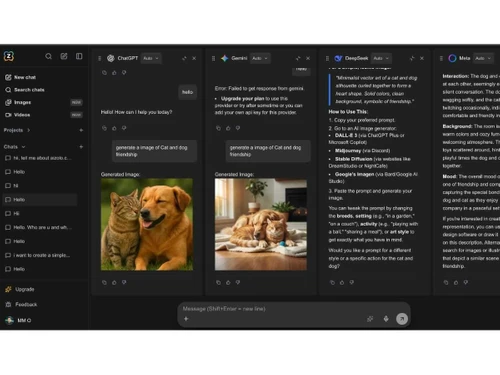
Task: Open DeepSeek panel's Auto model dropdown
Action: pos(381,58)
